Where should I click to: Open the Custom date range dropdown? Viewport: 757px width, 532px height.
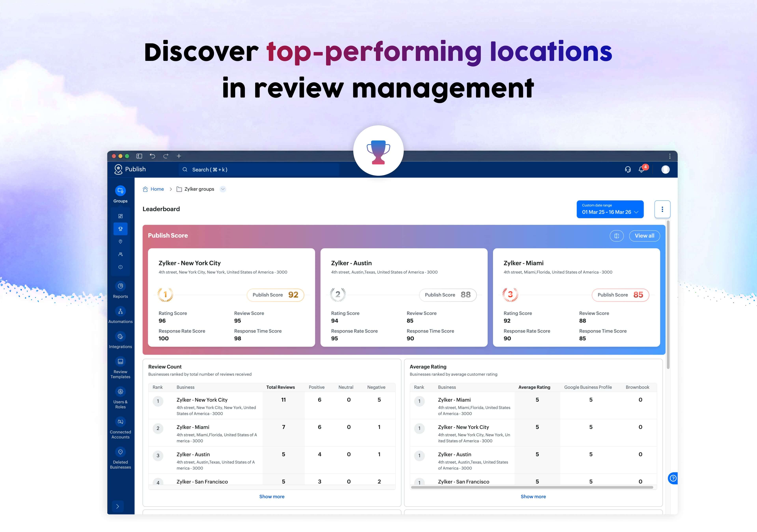pyautogui.click(x=610, y=209)
